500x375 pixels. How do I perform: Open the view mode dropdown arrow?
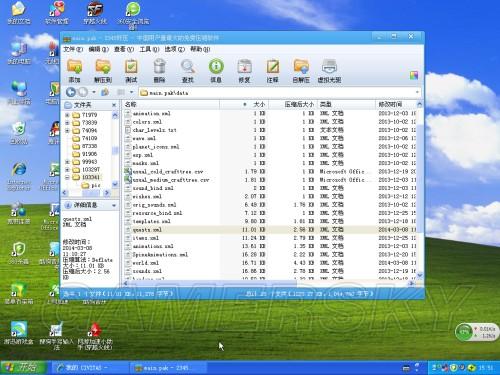point(132,92)
